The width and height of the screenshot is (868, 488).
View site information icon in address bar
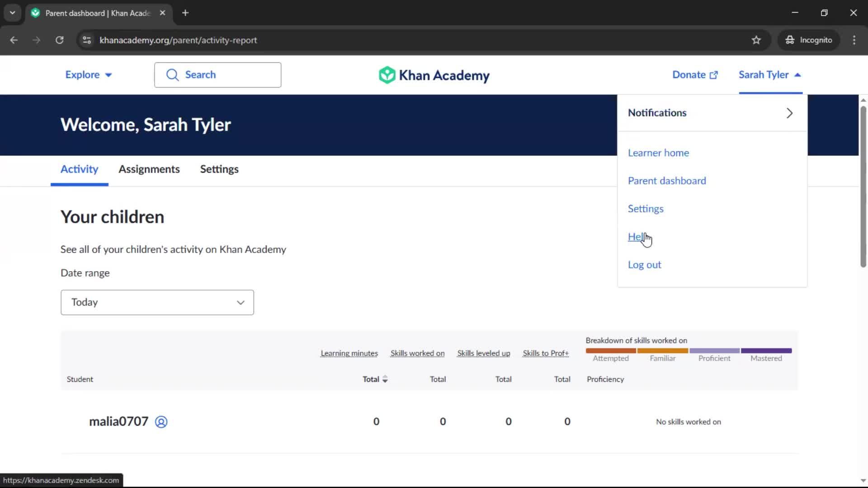(87, 40)
